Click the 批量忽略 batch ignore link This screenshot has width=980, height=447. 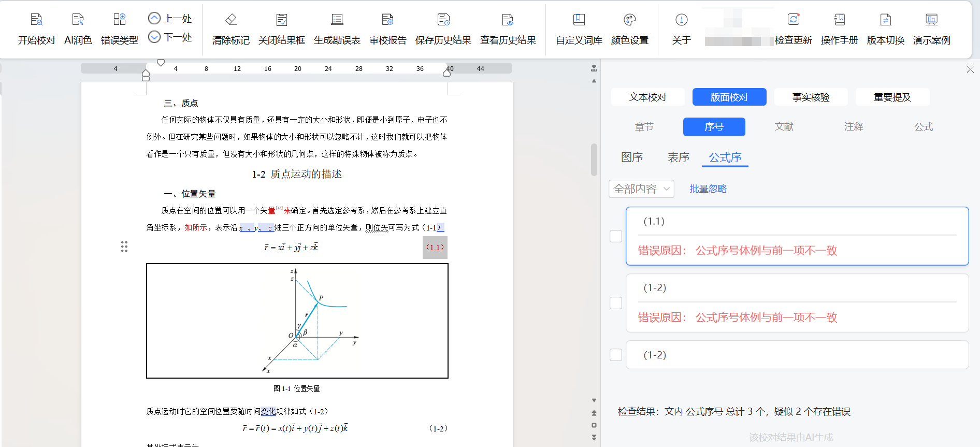tap(708, 189)
